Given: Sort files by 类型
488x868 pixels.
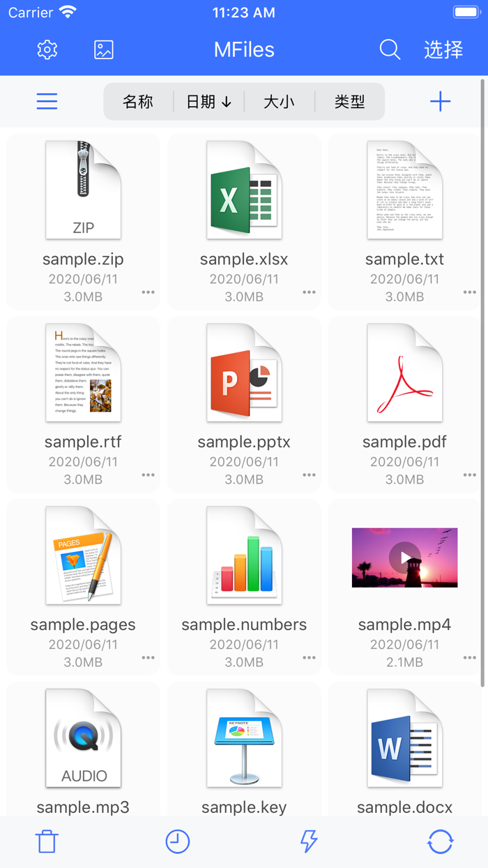Looking at the screenshot, I should 349,102.
